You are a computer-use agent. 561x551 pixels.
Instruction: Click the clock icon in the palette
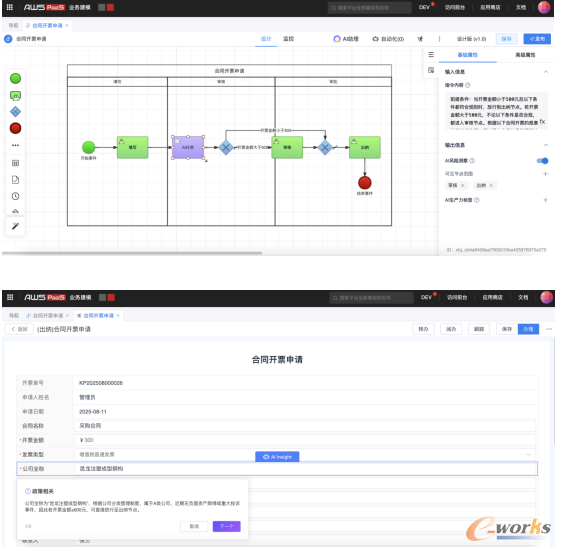click(15, 196)
